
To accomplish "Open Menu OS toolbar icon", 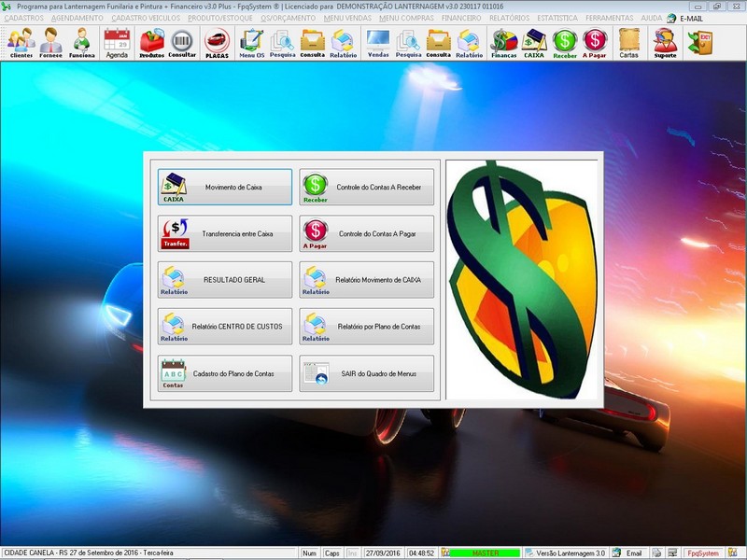I will [251, 42].
